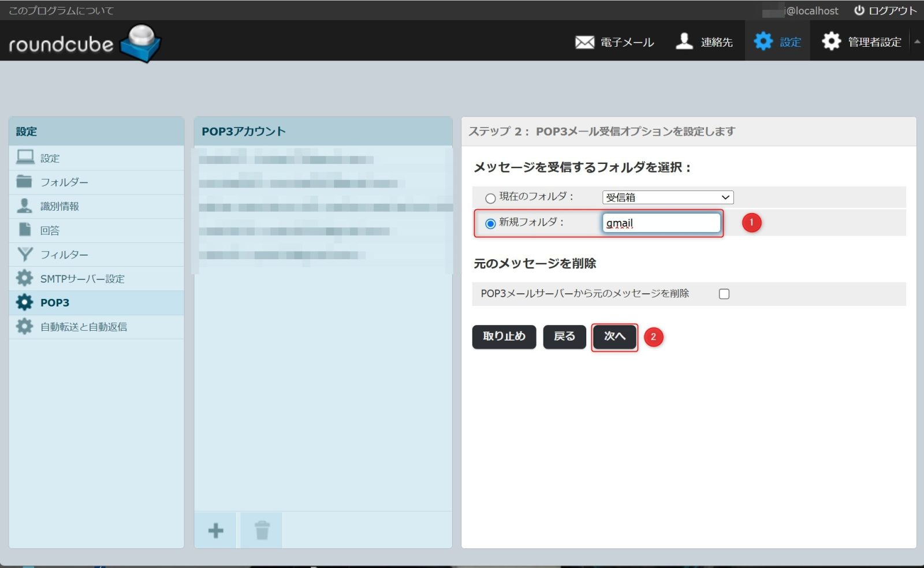The image size is (924, 568).
Task: Select SMTPサーバー設定 in the sidebar
Action: 82,279
